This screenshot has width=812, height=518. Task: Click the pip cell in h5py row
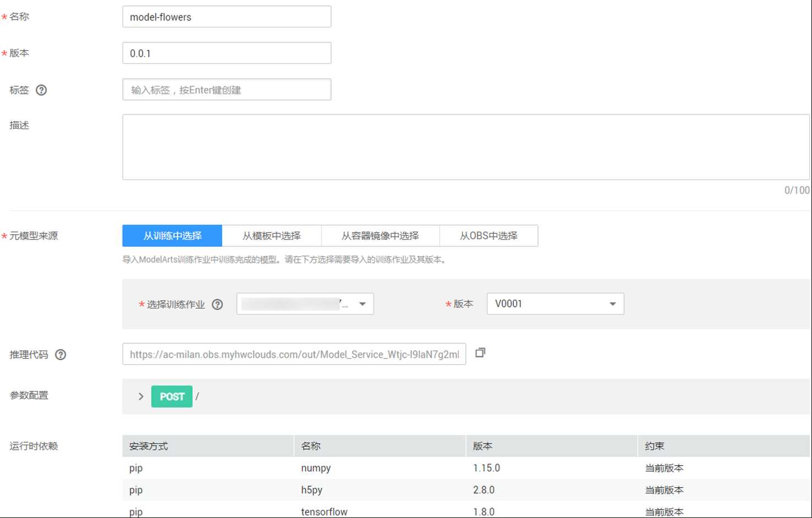point(136,490)
